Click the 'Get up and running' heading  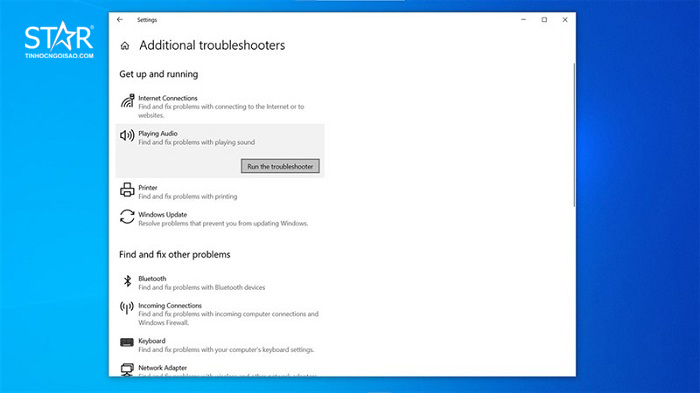pos(158,74)
